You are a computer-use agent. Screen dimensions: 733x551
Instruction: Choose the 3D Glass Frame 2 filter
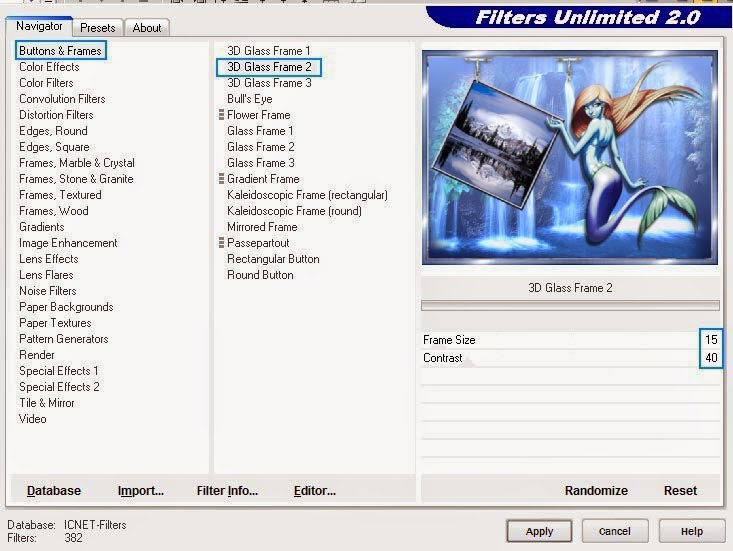269,67
